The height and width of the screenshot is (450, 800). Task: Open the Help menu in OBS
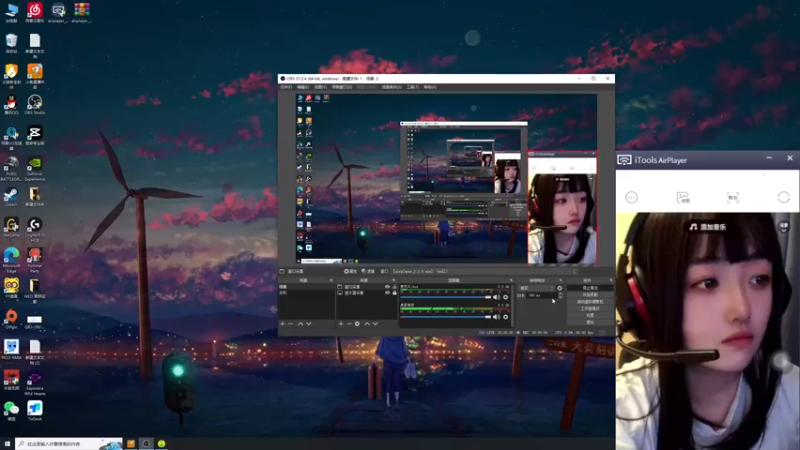430,87
